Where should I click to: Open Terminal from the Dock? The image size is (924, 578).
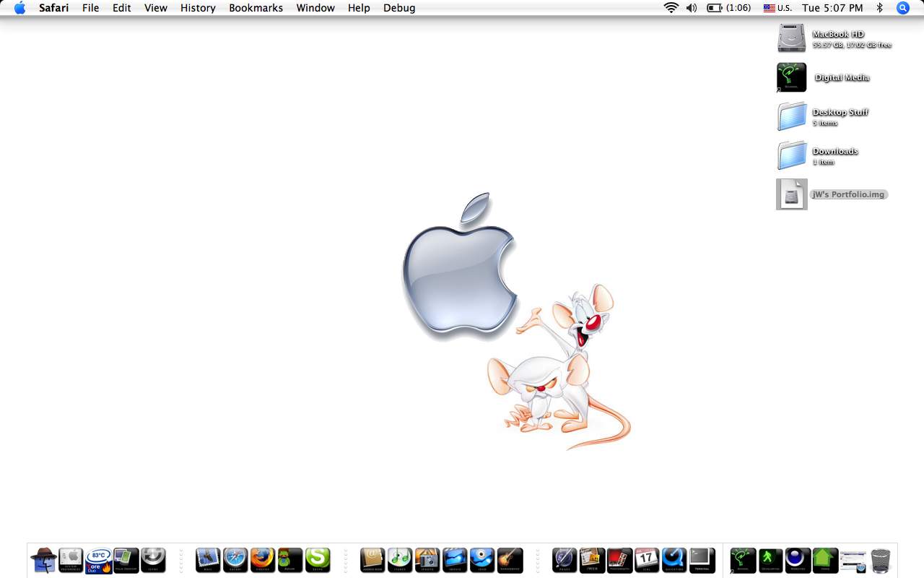702,560
